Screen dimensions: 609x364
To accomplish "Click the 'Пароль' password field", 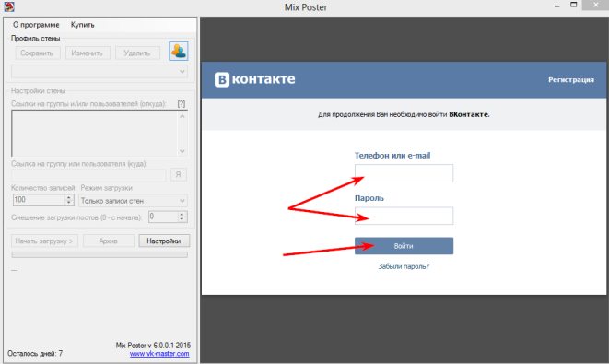I will (x=404, y=216).
